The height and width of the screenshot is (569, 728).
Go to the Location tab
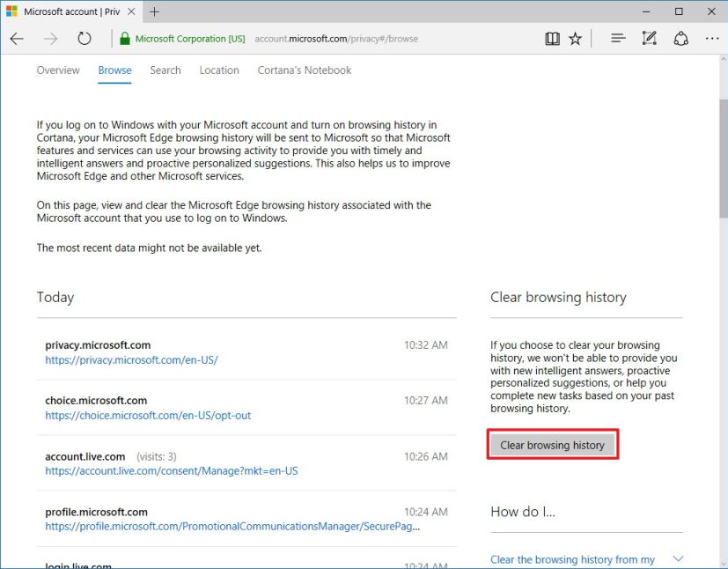coord(219,70)
